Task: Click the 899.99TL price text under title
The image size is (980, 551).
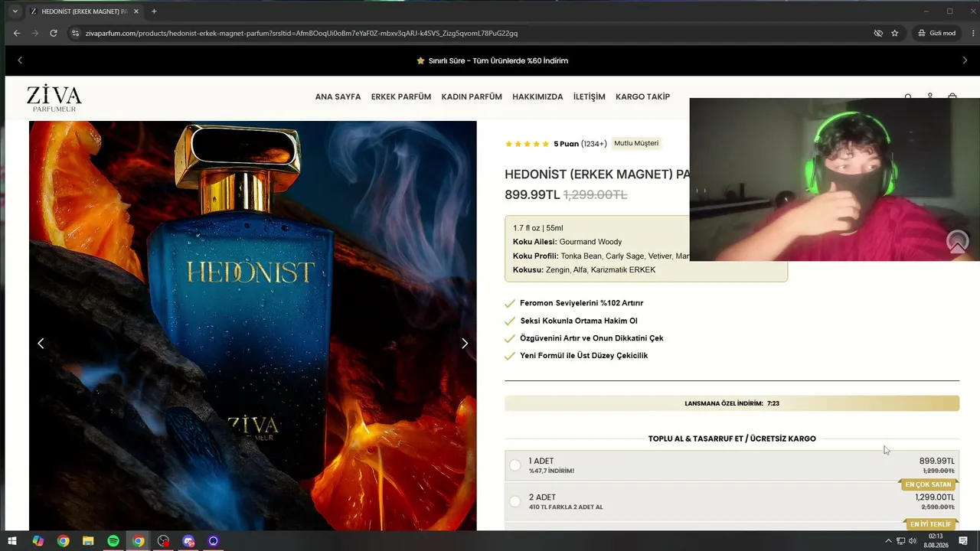Action: [x=532, y=194]
